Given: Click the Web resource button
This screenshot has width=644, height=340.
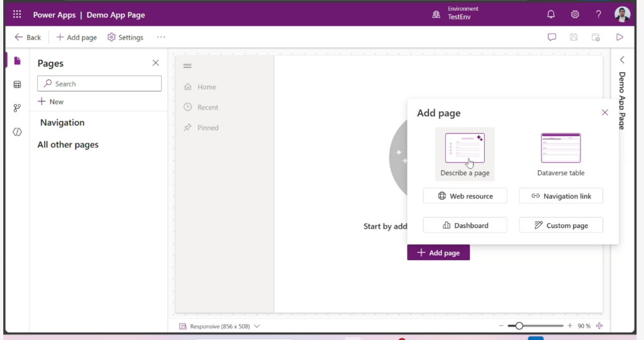Looking at the screenshot, I should click(x=465, y=196).
